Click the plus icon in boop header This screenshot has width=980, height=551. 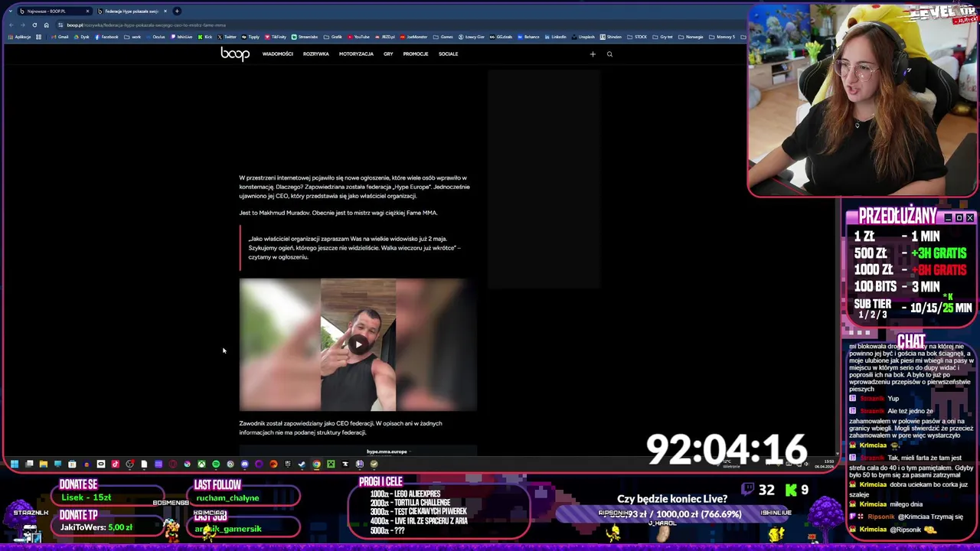(593, 54)
